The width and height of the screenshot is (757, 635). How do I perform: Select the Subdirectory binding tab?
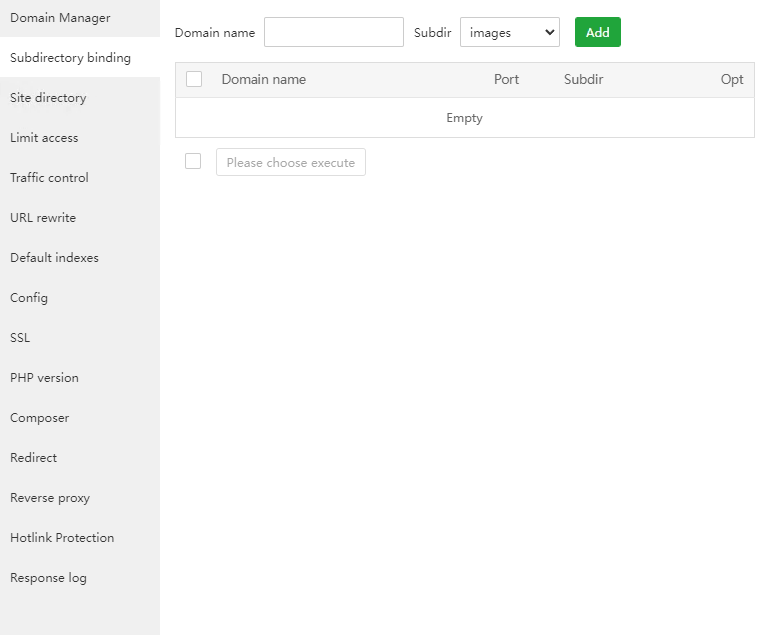70,58
